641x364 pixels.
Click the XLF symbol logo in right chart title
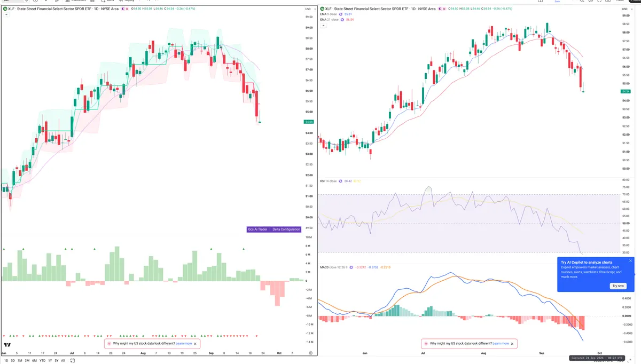[322, 9]
